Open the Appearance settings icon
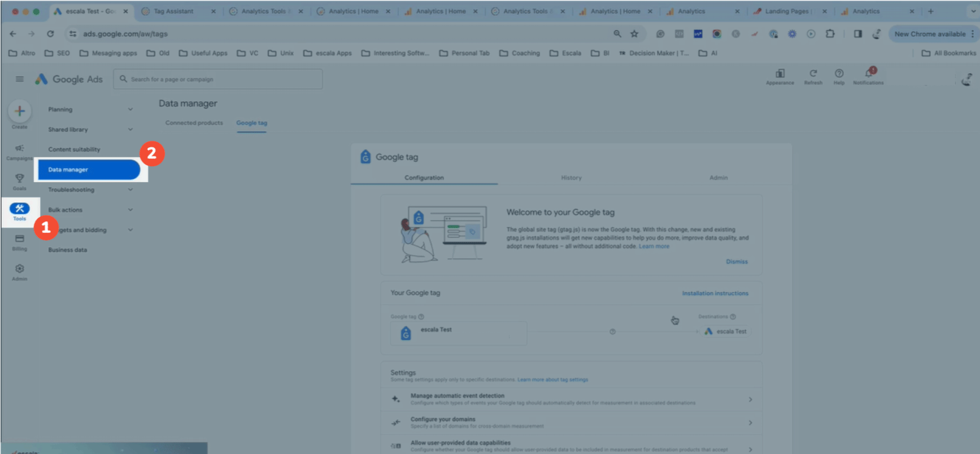 tap(780, 74)
